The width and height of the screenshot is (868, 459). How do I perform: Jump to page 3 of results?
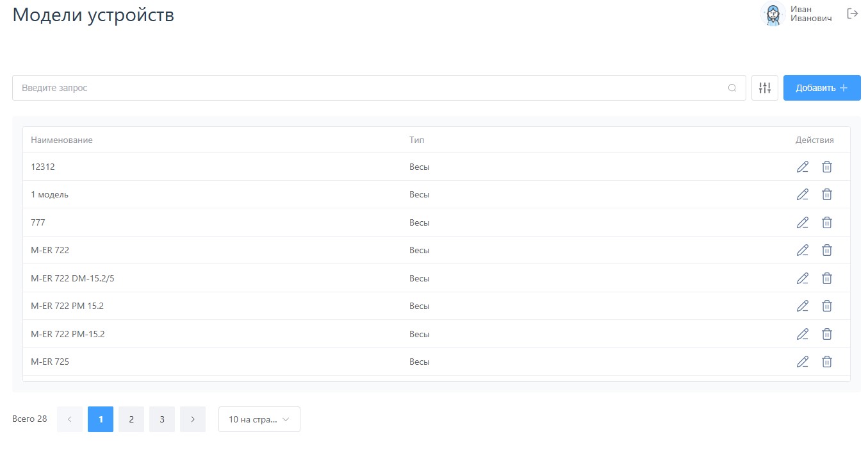[162, 419]
